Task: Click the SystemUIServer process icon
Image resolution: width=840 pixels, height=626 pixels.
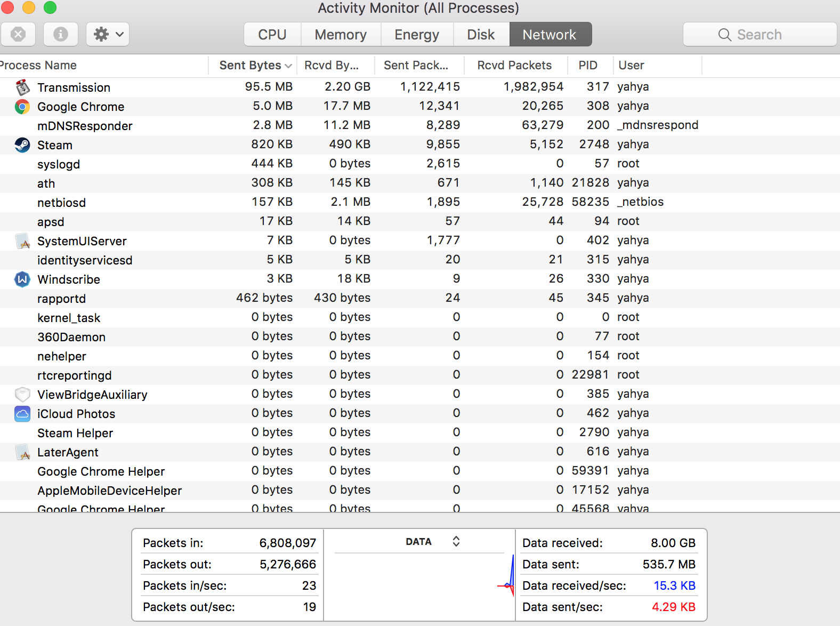Action: coord(22,241)
